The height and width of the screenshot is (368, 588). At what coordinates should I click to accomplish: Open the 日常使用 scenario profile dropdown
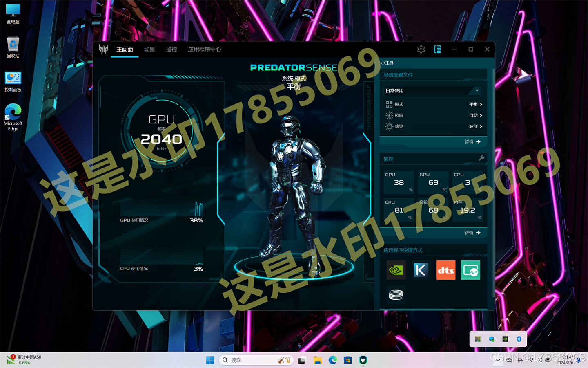coord(433,90)
